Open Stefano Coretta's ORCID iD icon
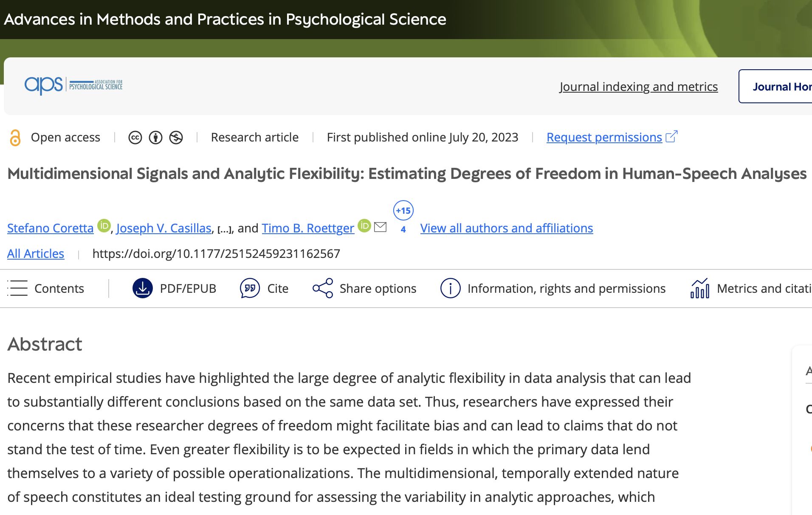 tap(104, 226)
